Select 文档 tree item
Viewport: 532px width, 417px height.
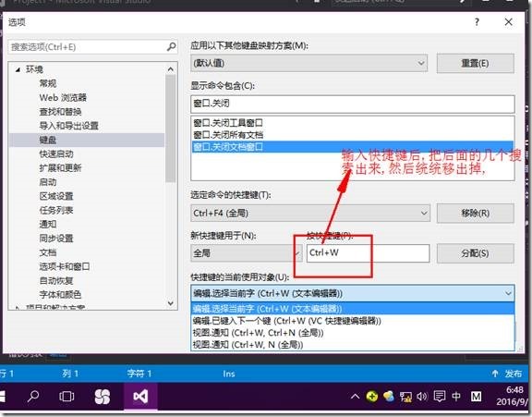pos(48,252)
